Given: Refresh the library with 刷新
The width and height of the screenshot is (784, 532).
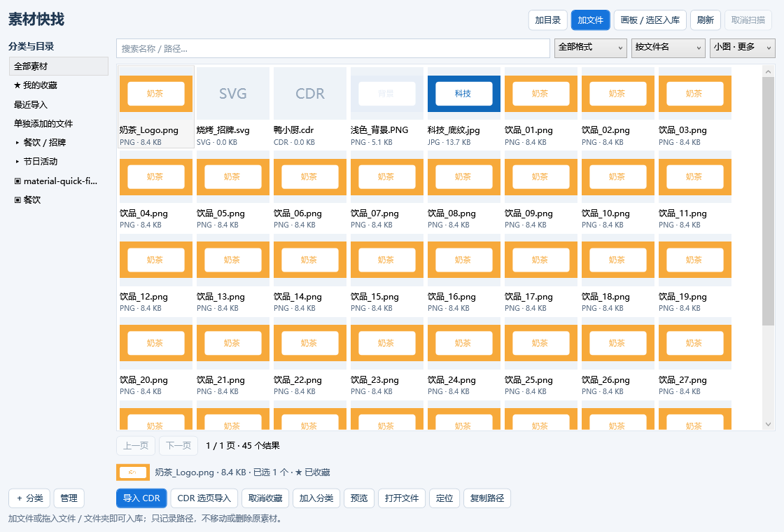Looking at the screenshot, I should coord(705,20).
